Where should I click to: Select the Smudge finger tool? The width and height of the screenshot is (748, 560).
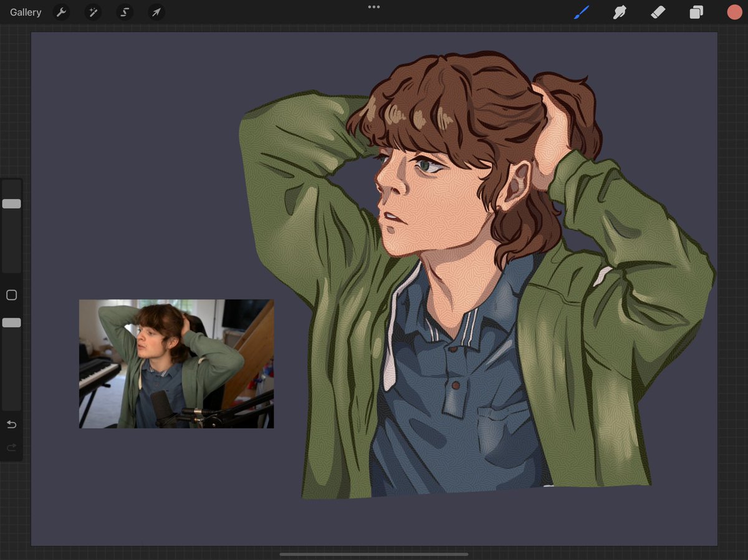(x=620, y=12)
